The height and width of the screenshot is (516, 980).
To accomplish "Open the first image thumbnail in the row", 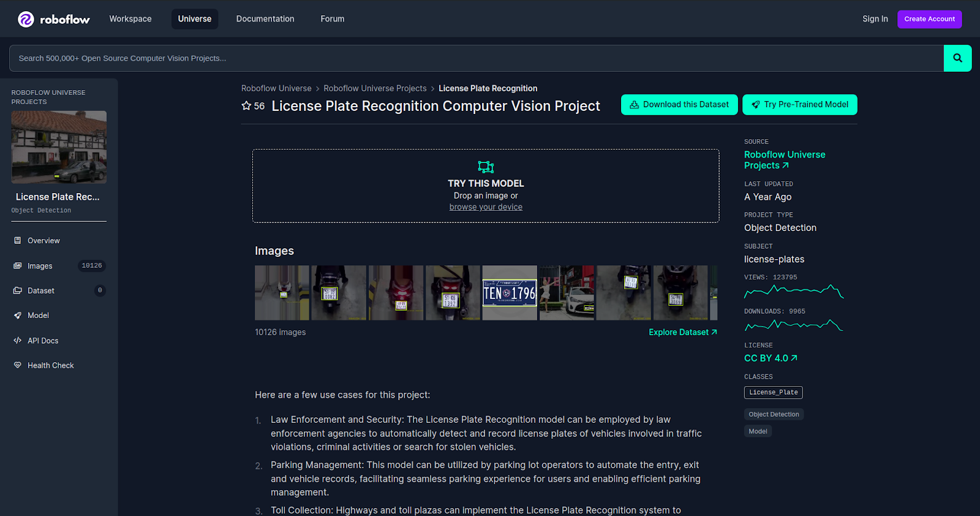I will pos(282,293).
